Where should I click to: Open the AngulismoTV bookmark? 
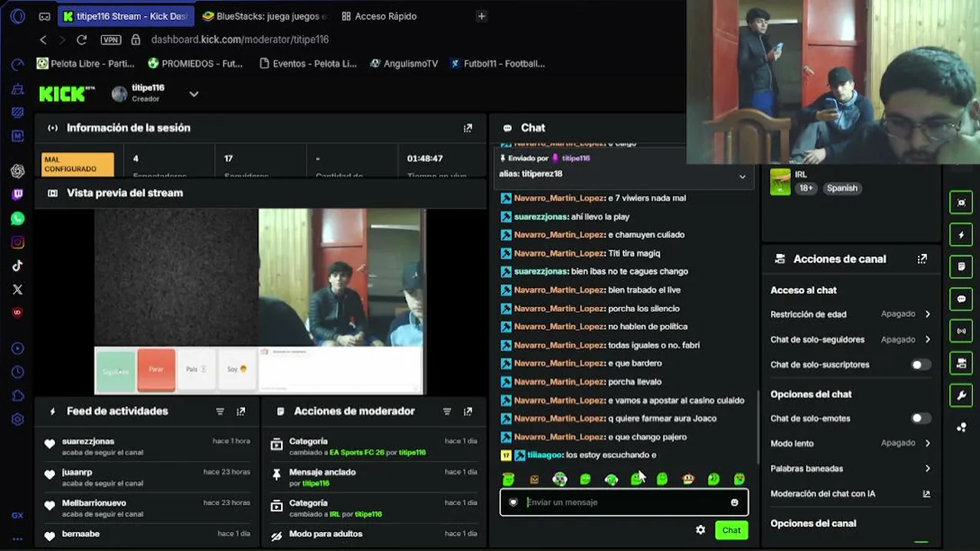[403, 64]
